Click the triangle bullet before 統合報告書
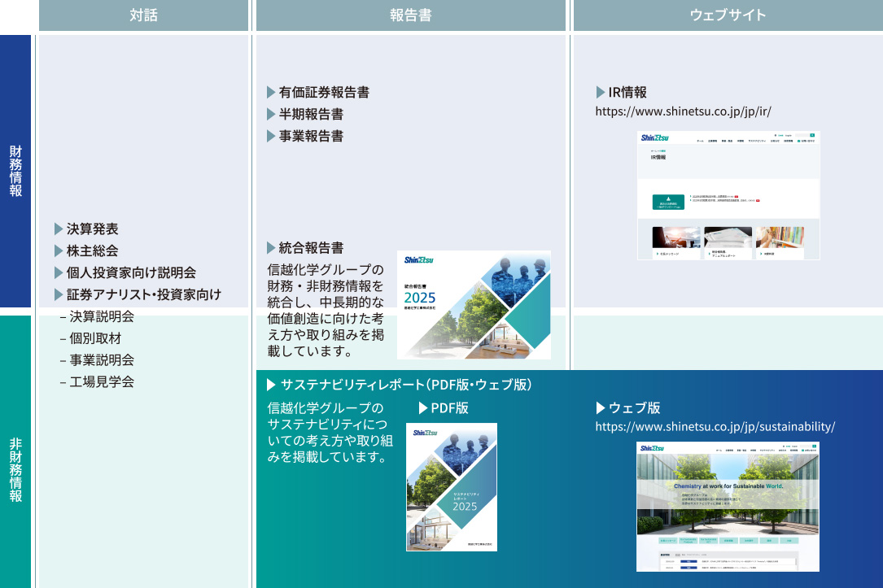 tap(271, 248)
